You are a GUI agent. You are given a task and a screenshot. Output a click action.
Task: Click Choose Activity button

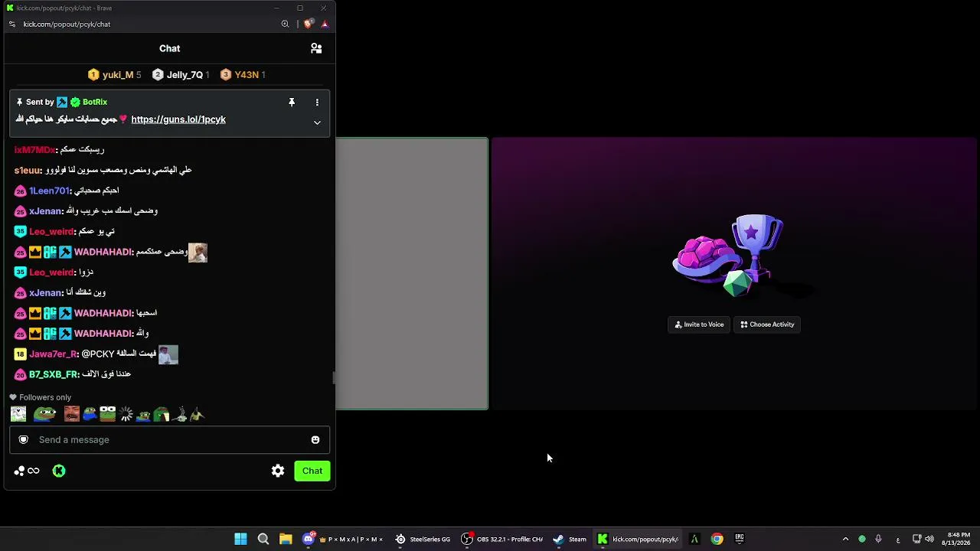[x=767, y=324]
